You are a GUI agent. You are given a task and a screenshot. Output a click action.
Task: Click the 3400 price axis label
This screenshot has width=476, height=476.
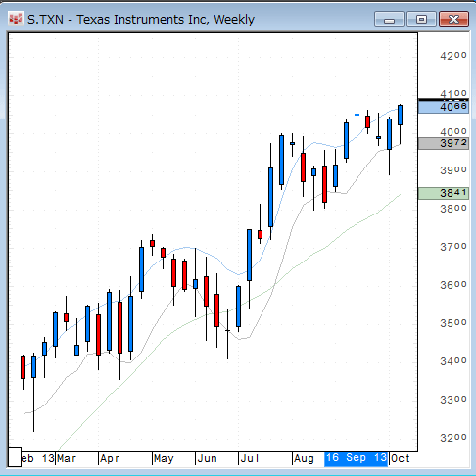click(453, 361)
